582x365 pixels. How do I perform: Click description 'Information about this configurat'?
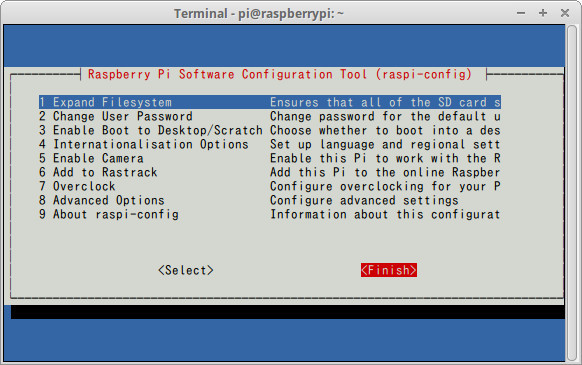point(385,214)
